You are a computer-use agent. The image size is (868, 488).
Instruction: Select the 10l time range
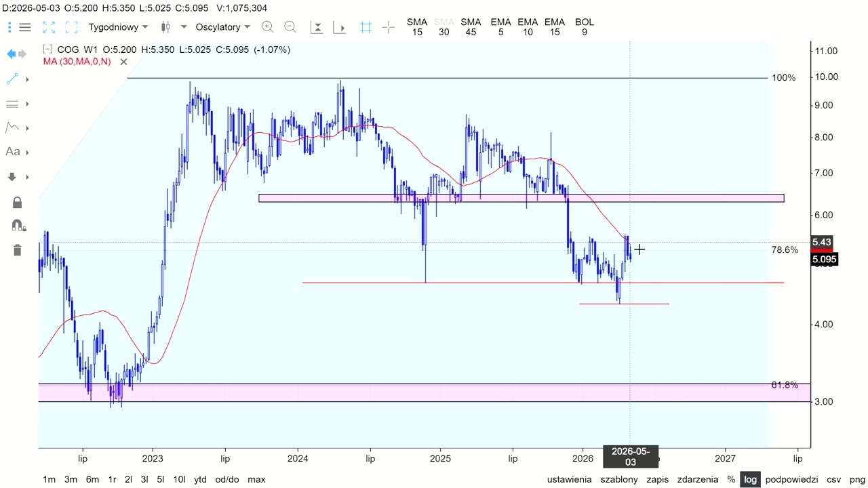179,479
